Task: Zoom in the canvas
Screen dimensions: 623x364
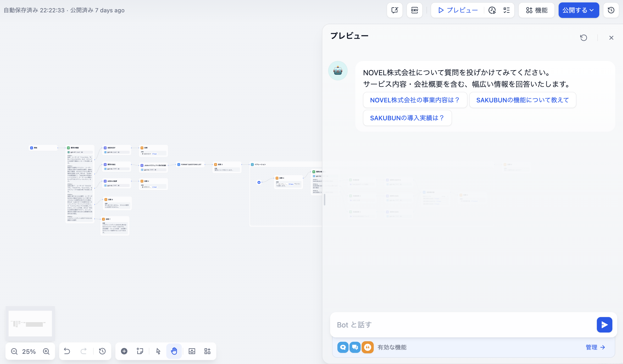Action: [46, 351]
